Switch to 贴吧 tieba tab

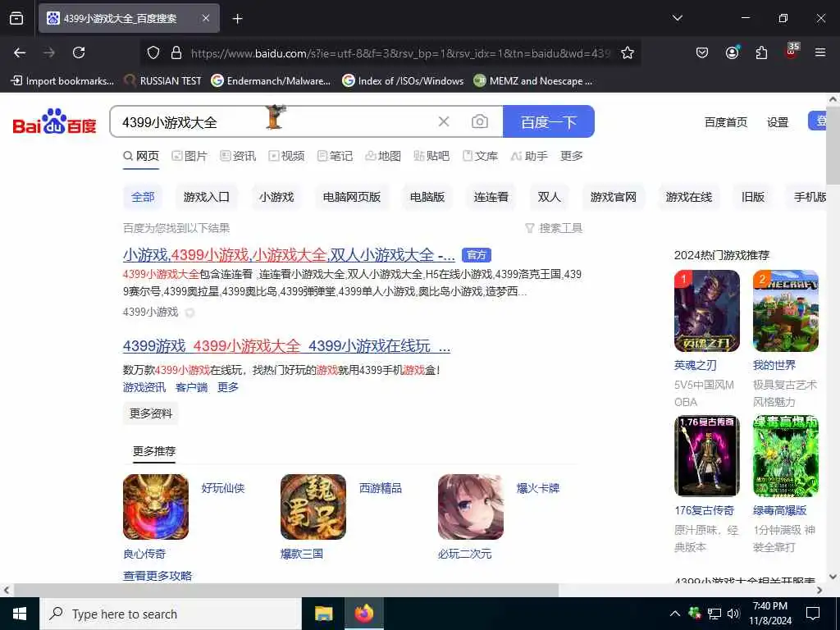(x=431, y=156)
